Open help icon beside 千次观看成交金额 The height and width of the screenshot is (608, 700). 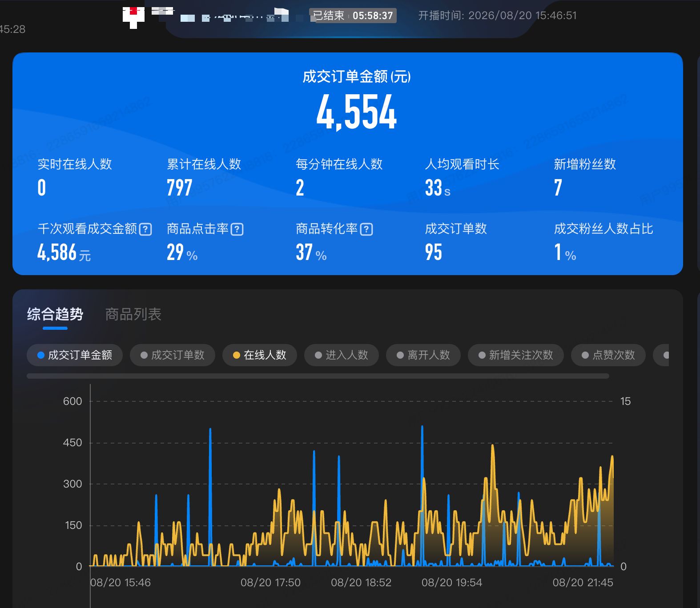coord(145,229)
